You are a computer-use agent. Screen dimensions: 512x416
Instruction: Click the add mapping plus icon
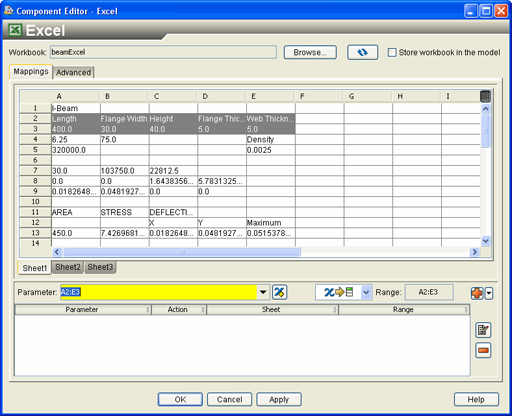point(477,293)
